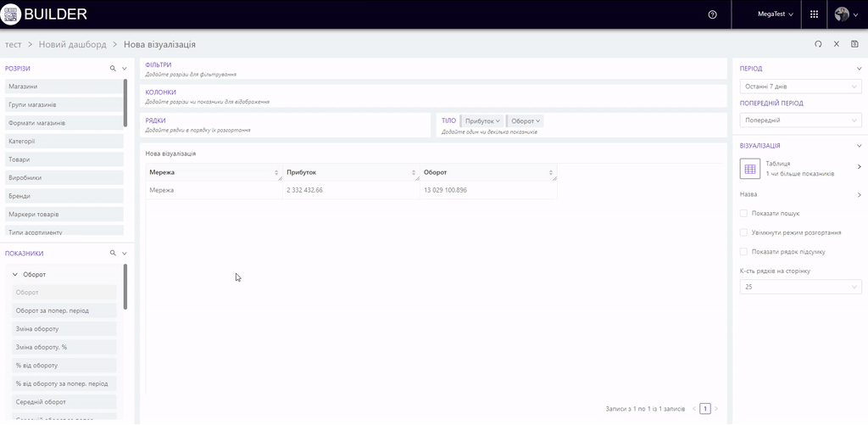The image size is (868, 425).
Task: Search in the Розрізи panel
Action: pos(112,68)
